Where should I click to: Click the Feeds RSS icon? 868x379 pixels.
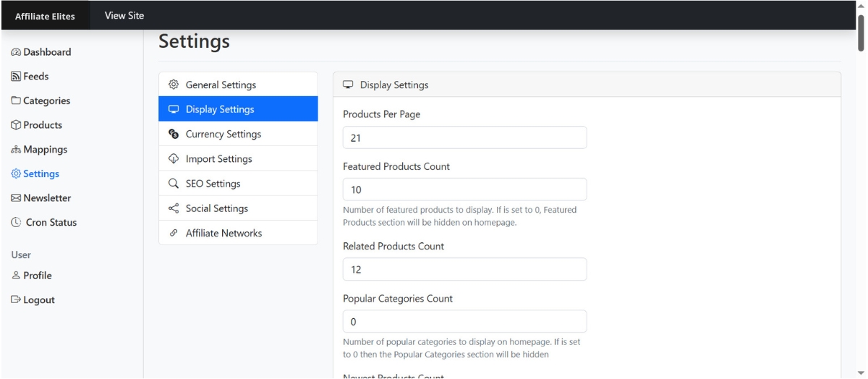[17, 76]
